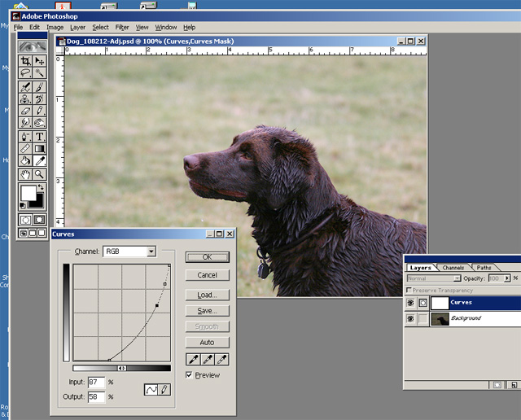
Task: Hide the Background layer using its eye icon
Action: pyautogui.click(x=409, y=319)
